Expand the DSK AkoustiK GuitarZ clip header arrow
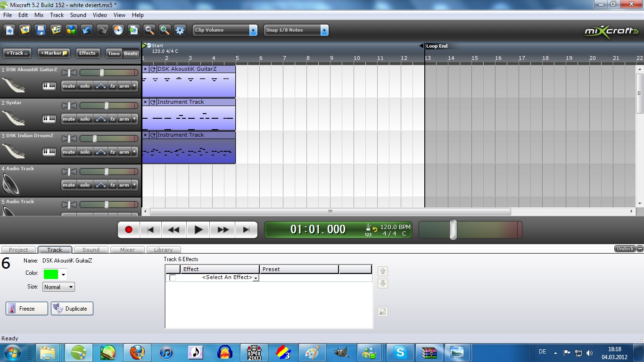 pos(146,69)
